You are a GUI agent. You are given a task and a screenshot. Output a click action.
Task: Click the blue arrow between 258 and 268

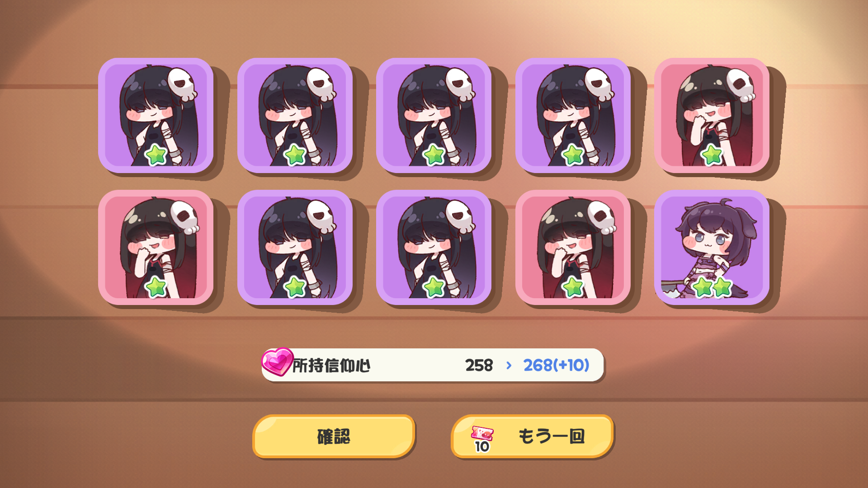[x=509, y=365]
